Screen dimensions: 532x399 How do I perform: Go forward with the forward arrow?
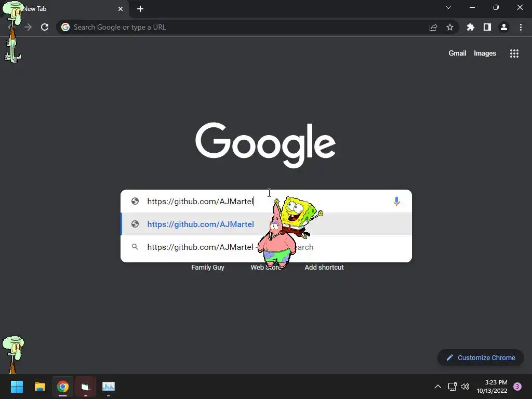28,27
